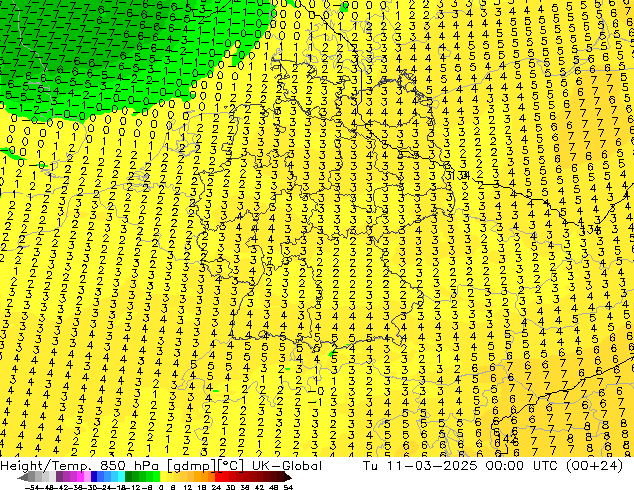Click the cyan legend swatch near -18
Image resolution: width=634 pixels, height=490 pixels.
coord(121,477)
